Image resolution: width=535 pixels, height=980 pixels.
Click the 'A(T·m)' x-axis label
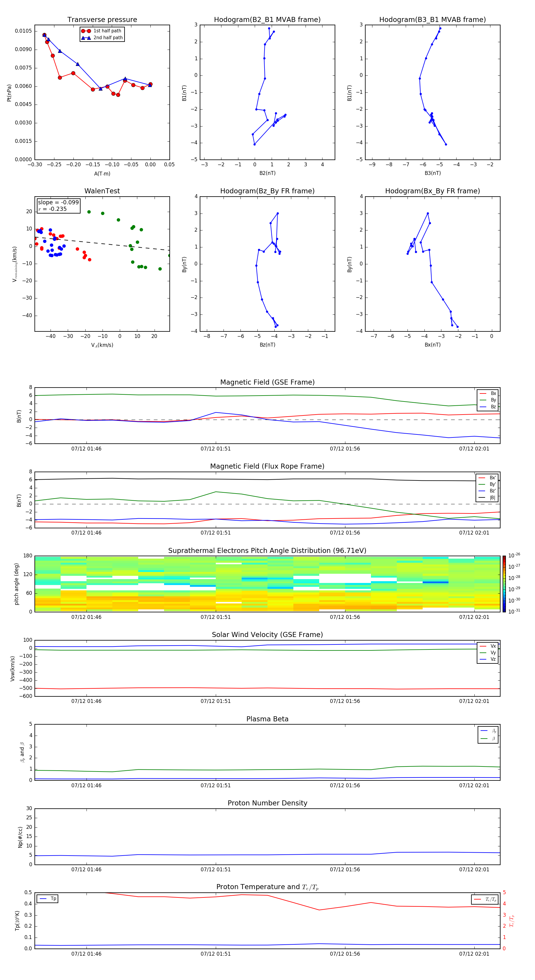point(102,174)
